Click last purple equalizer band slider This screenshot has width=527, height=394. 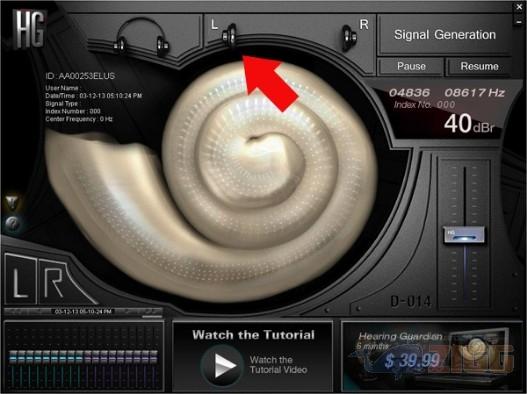click(x=154, y=357)
